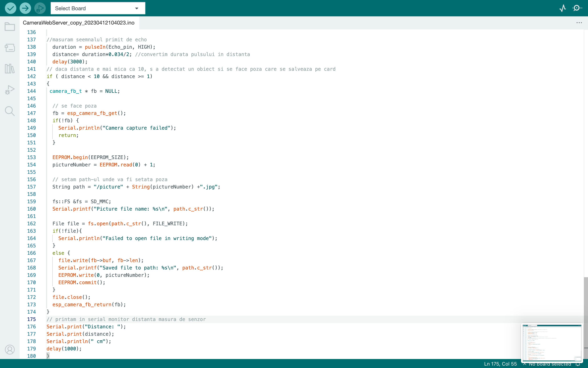Click the pictureNumber = EEPROM.read(0) line
The width and height of the screenshot is (588, 368).
point(104,165)
